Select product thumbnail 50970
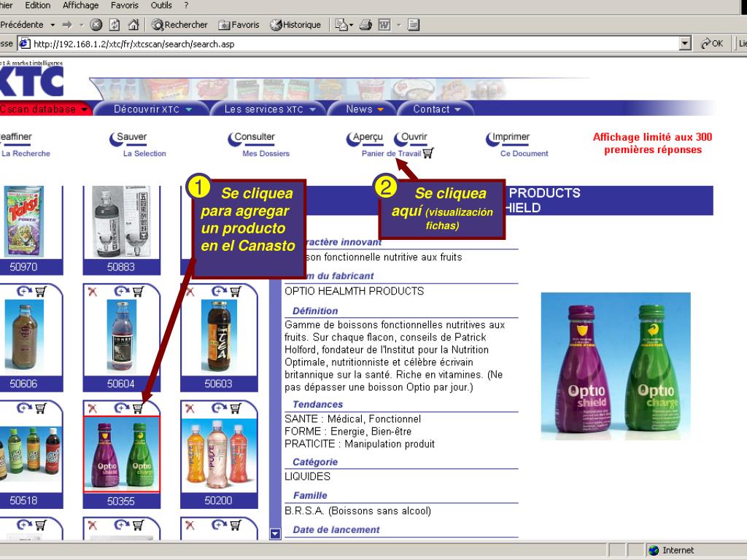 click(x=24, y=222)
